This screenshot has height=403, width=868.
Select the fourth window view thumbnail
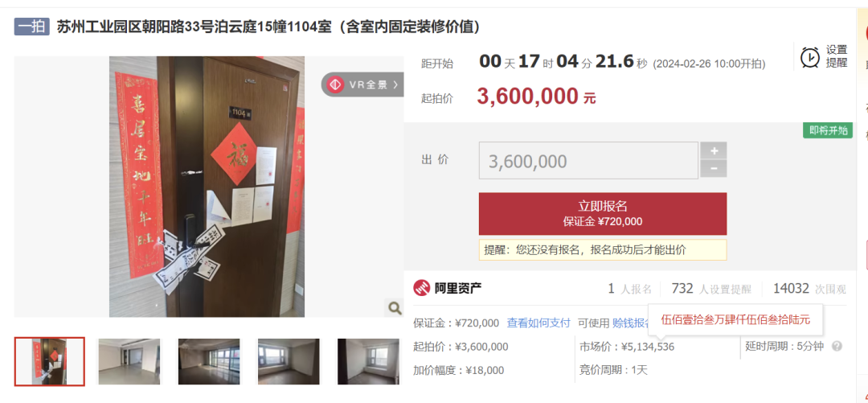click(289, 361)
